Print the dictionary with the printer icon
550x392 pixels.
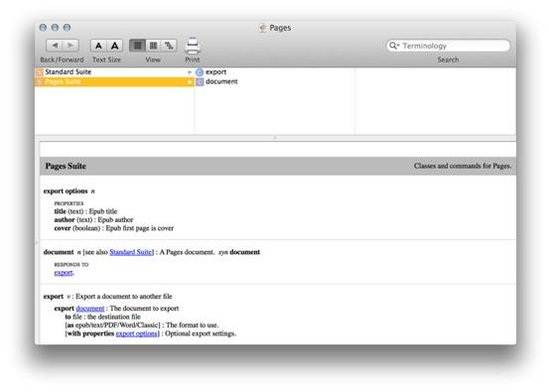(x=192, y=46)
